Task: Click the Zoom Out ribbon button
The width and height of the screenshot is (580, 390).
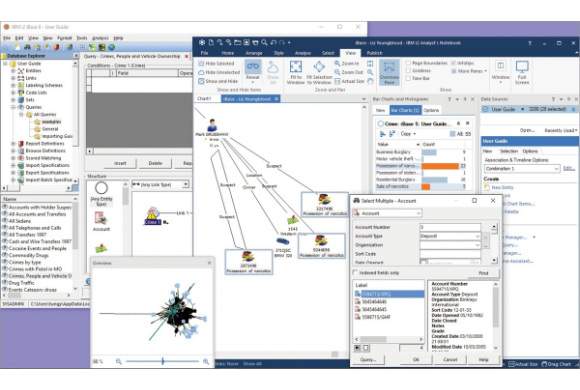Action: point(349,72)
